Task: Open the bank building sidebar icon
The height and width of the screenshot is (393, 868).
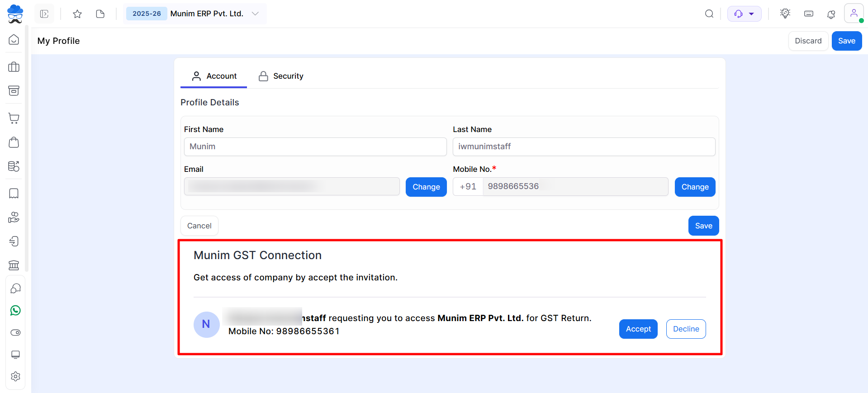Action: click(14, 265)
